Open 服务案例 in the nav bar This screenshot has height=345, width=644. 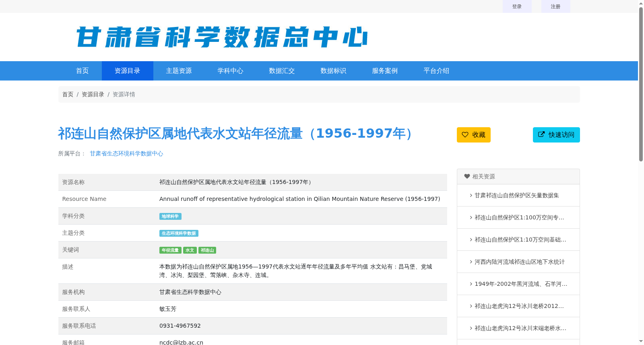coord(385,71)
